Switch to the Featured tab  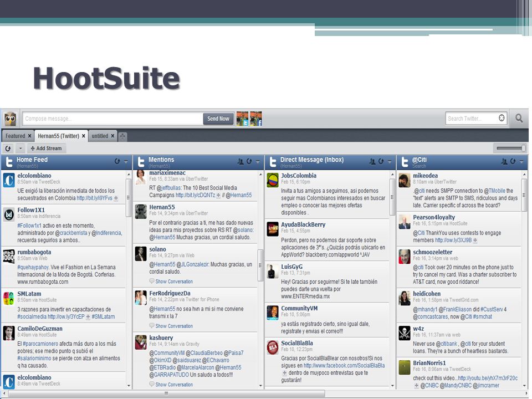point(16,136)
